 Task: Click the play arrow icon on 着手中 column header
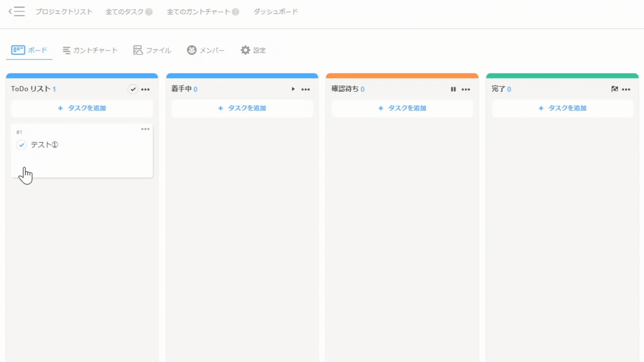[x=293, y=89]
